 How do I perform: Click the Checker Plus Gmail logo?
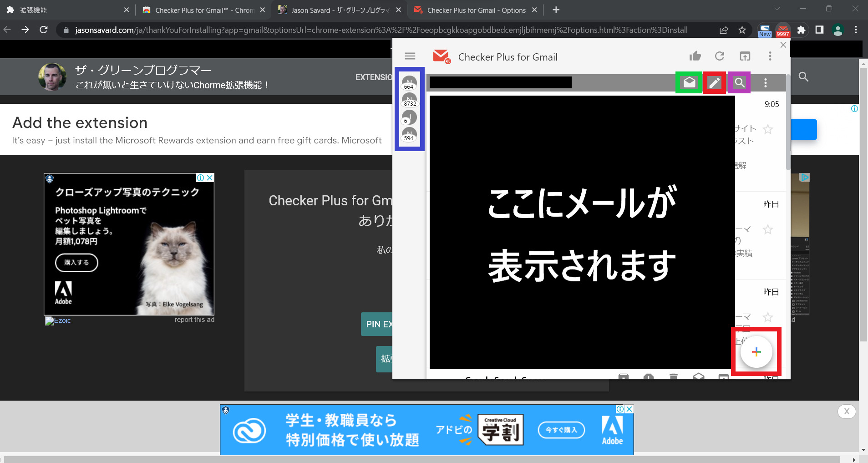click(x=441, y=56)
